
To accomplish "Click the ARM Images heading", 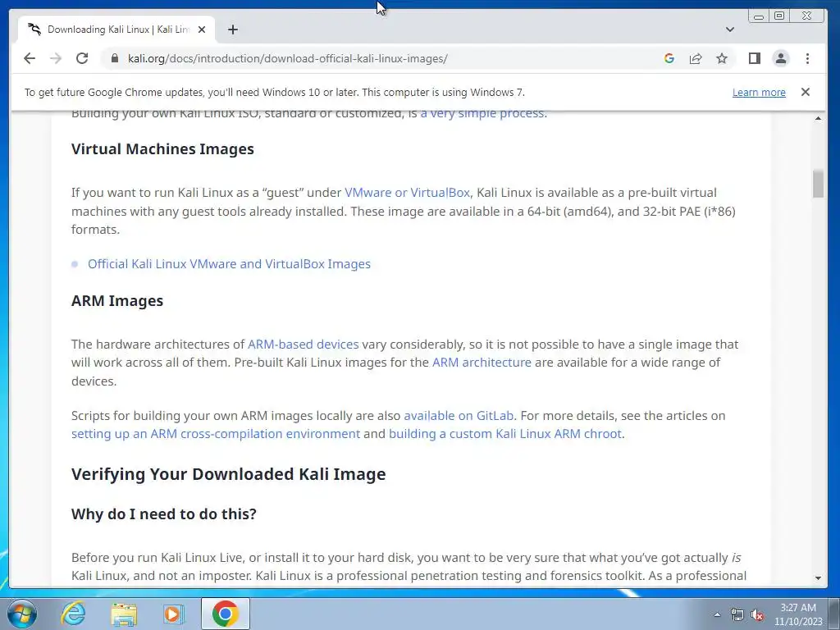I will tap(117, 301).
